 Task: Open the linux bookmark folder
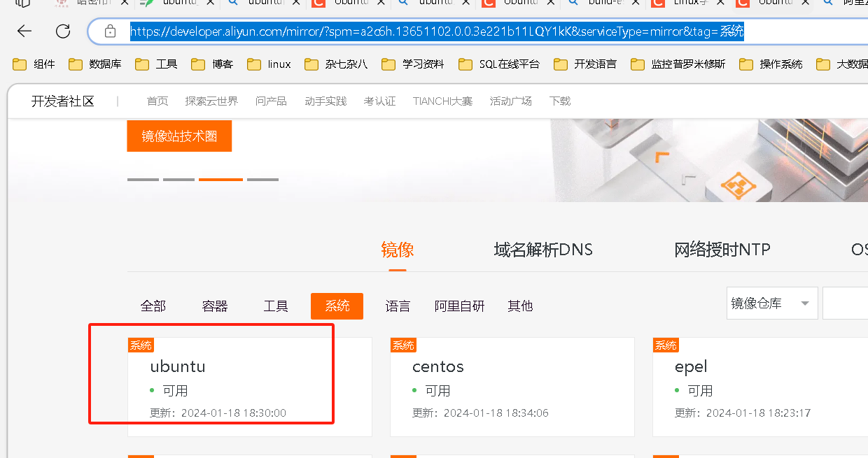click(269, 64)
